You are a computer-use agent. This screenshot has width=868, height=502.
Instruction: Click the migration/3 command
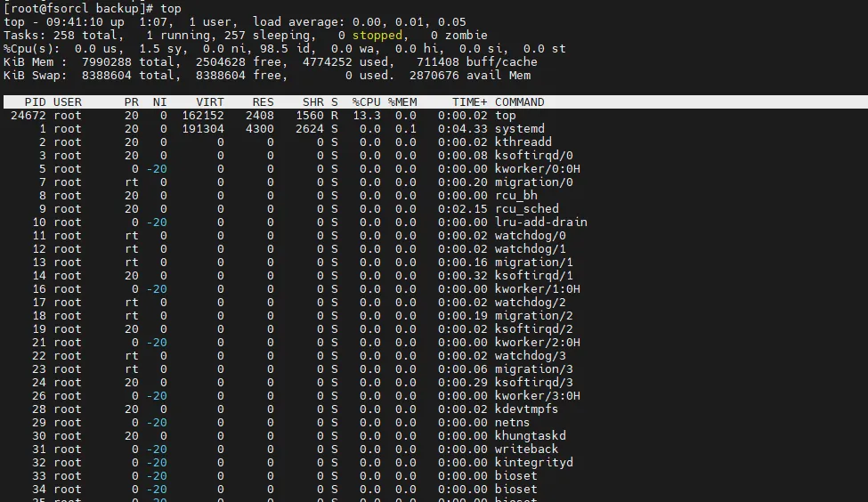pyautogui.click(x=533, y=369)
